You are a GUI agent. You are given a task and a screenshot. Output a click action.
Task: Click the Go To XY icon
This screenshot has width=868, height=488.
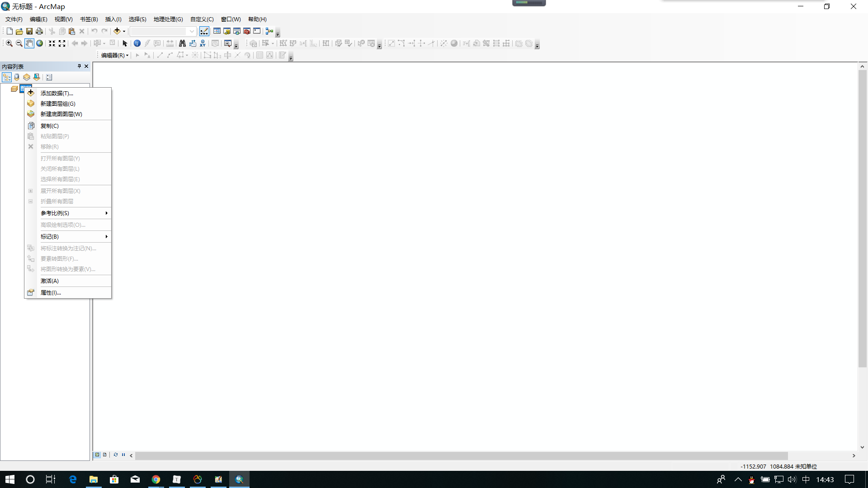coord(203,43)
